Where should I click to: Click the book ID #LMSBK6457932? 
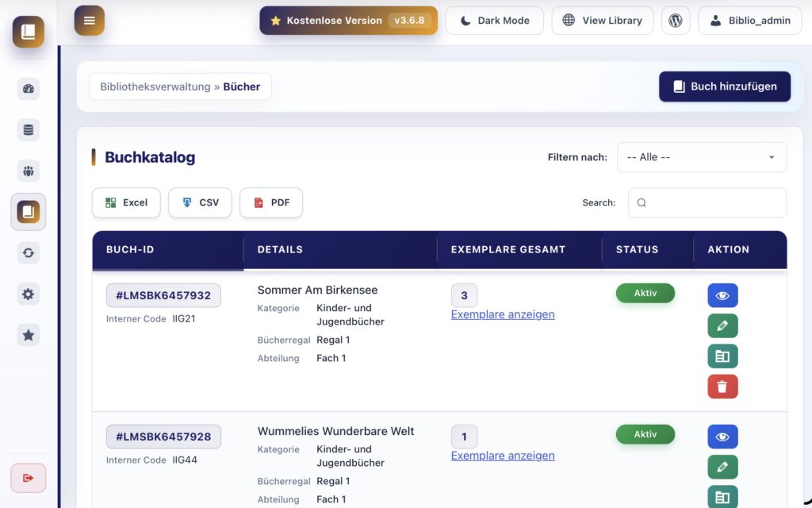coord(163,295)
